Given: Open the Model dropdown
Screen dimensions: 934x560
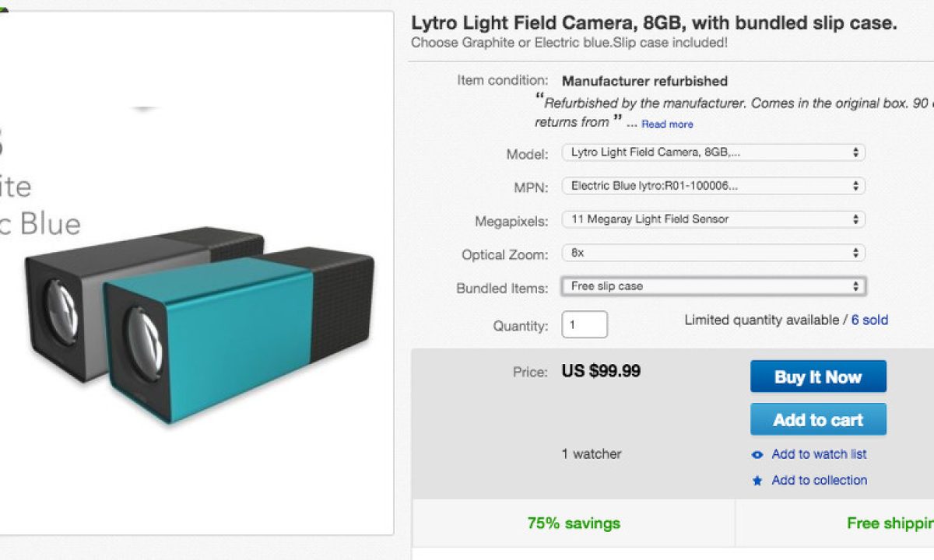Looking at the screenshot, I should click(713, 152).
